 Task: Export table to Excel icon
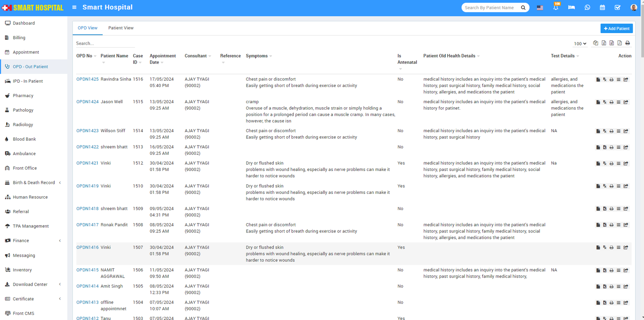pyautogui.click(x=604, y=43)
